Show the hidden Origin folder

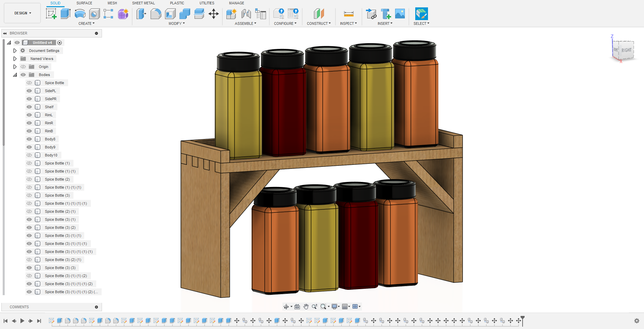pos(23,67)
